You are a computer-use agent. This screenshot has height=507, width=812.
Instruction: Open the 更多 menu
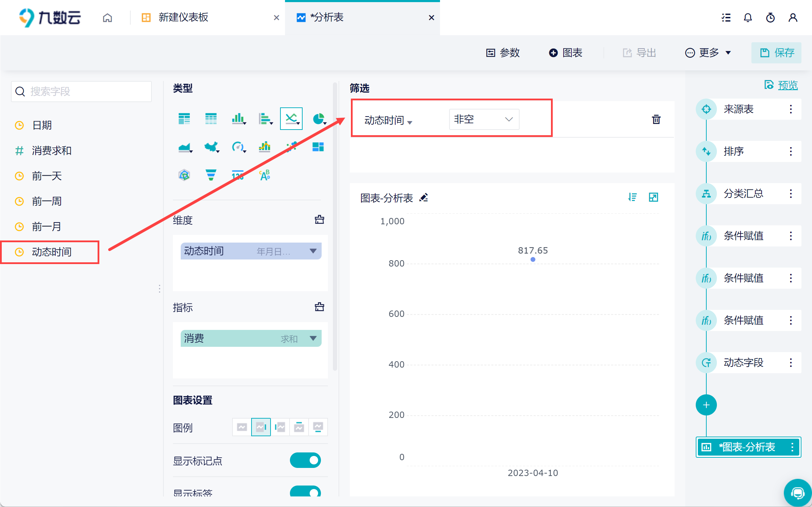pos(708,53)
